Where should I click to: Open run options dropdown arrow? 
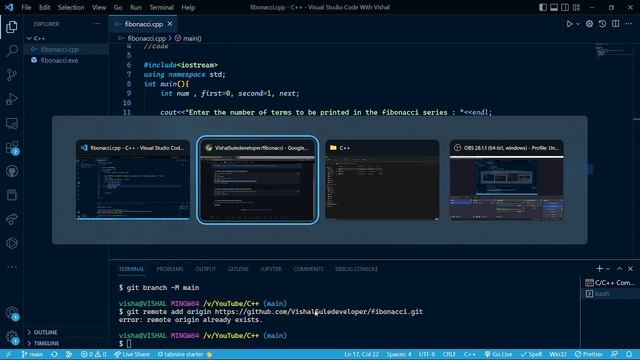pyautogui.click(x=578, y=24)
